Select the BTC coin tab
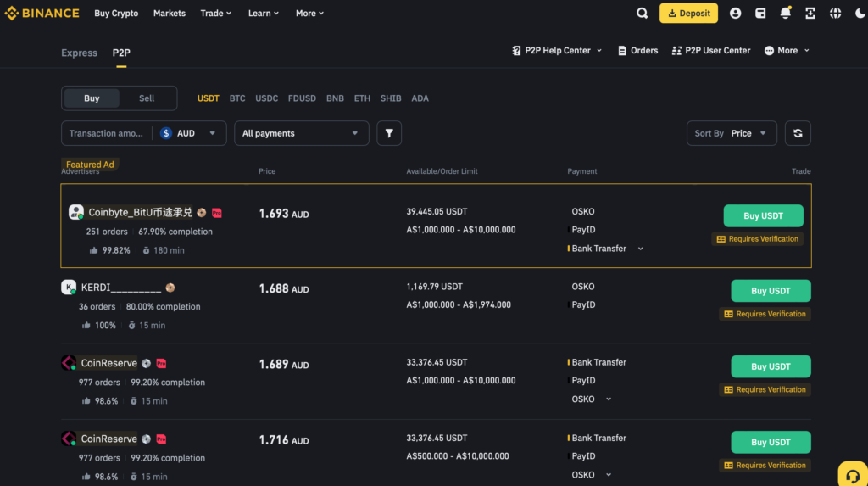Viewport: 868px width, 486px height. [237, 98]
